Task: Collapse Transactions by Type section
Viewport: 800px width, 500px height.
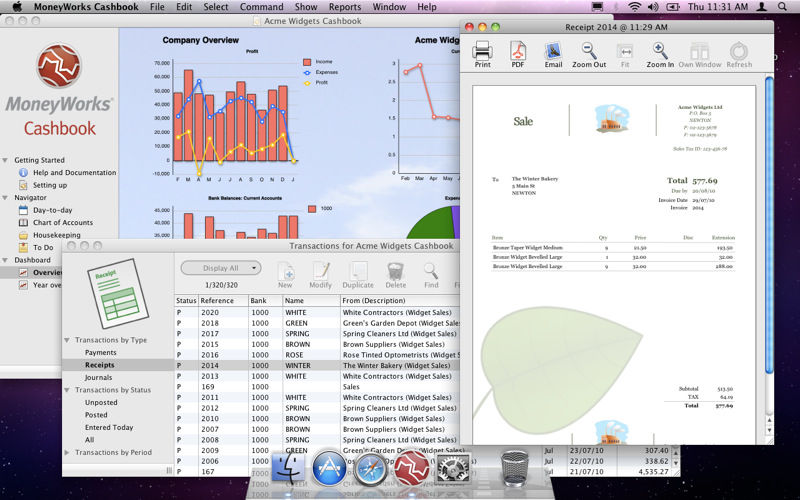Action: (67, 340)
